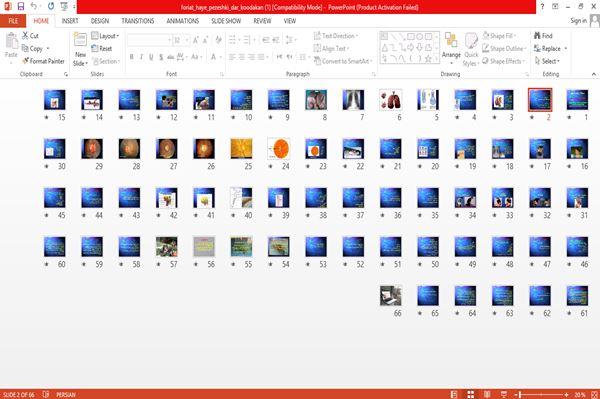Screen dimensions: 600x399
Task: Open the Align Text dropdown
Action: 331,48
